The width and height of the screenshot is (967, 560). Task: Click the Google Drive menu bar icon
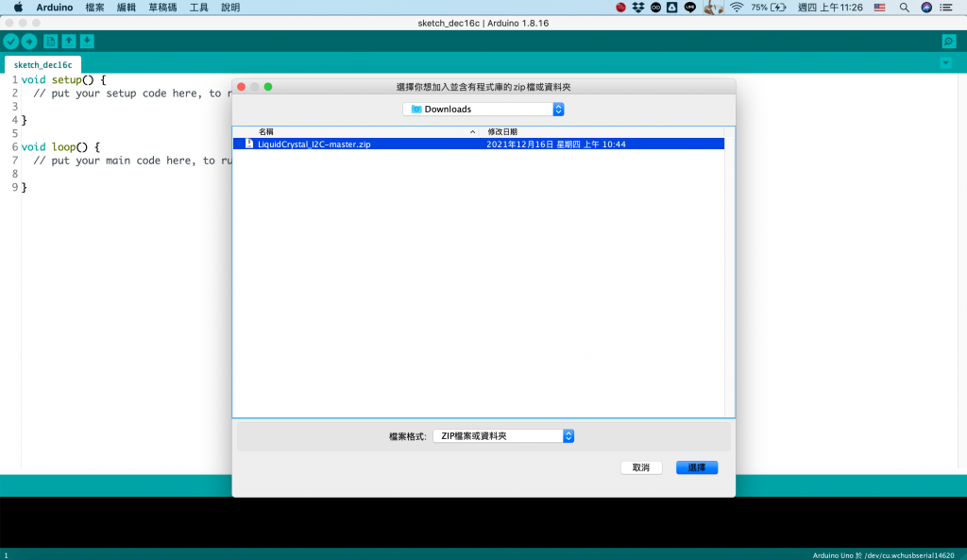672,8
